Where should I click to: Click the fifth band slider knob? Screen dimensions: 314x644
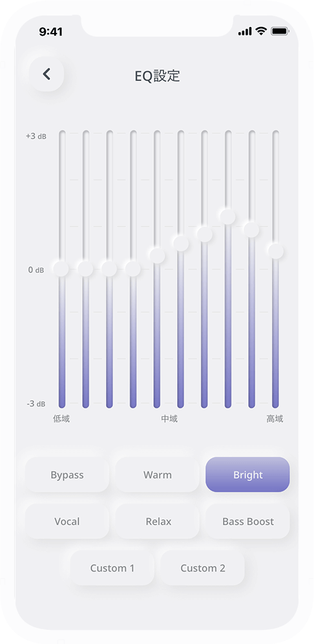157,256
